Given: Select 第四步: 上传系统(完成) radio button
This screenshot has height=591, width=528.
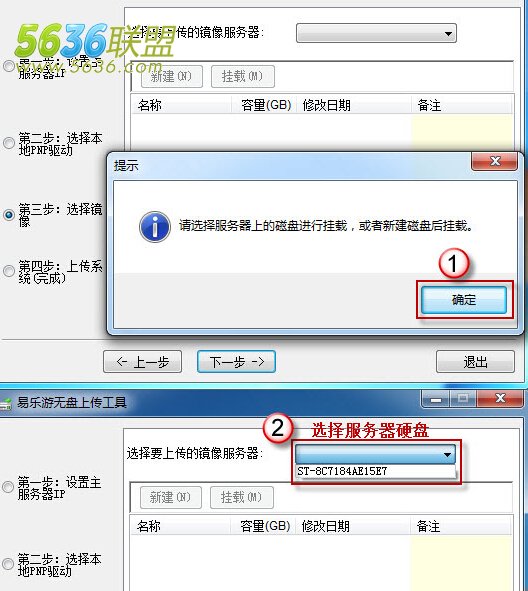Looking at the screenshot, I should point(9,271).
